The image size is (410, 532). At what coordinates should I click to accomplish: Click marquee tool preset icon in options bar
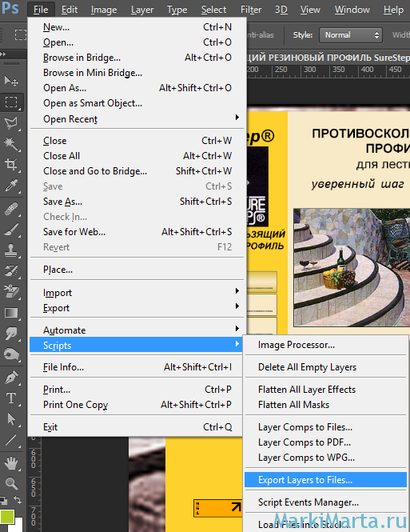click(20, 34)
